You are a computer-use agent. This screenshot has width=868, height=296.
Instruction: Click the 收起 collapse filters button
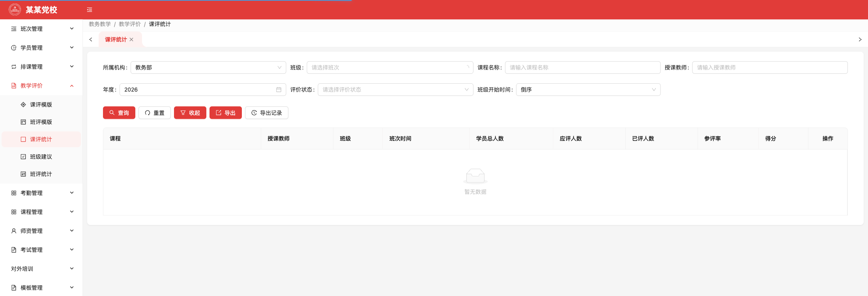pyautogui.click(x=190, y=113)
